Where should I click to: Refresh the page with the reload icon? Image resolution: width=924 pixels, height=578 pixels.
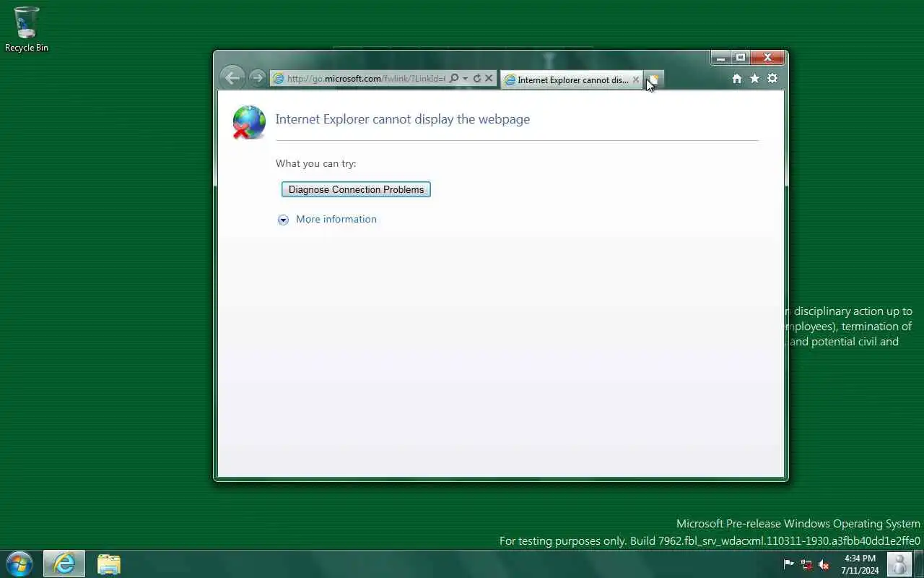(x=477, y=78)
